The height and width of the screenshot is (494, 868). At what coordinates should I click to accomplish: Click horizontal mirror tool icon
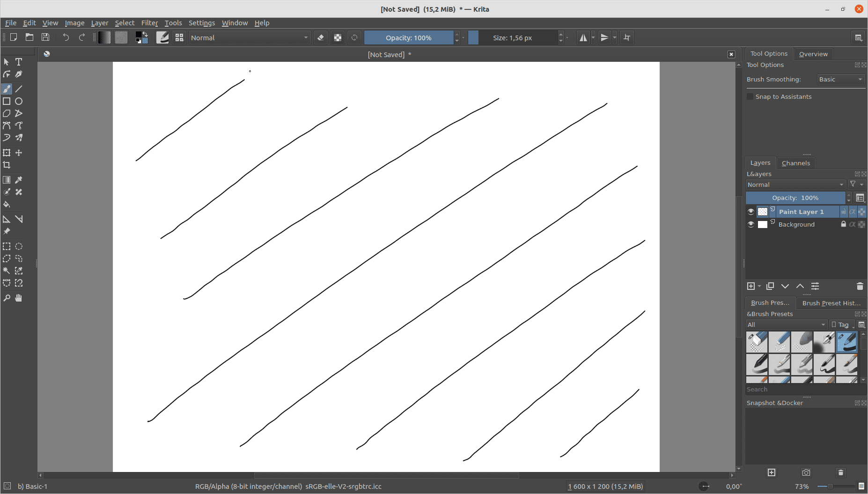(583, 38)
